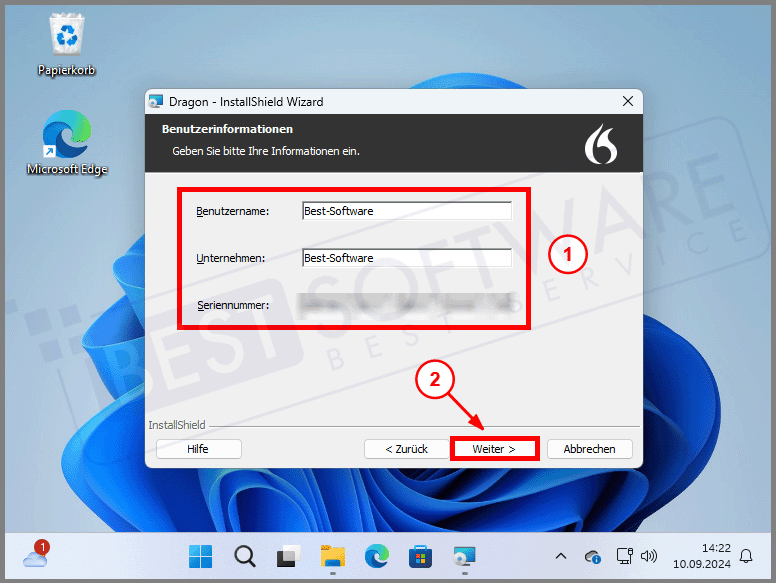Click the taskbar search magnifier

[244, 556]
